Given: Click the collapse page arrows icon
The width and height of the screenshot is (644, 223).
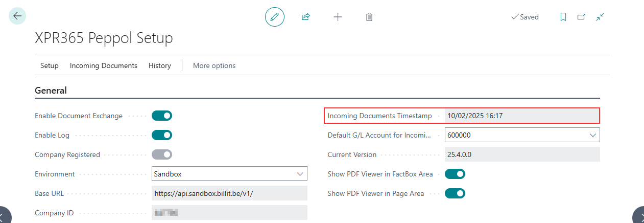Looking at the screenshot, I should coord(600,17).
